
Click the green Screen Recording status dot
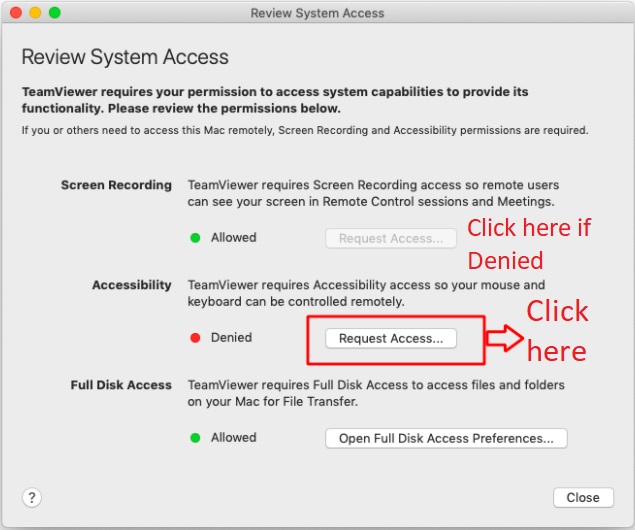pyautogui.click(x=195, y=238)
